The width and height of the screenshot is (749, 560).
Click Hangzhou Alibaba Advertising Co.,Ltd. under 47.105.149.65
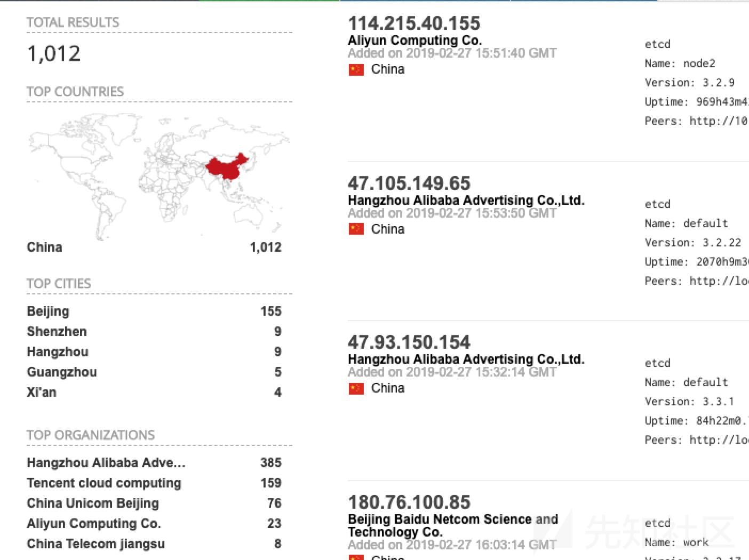pos(466,200)
